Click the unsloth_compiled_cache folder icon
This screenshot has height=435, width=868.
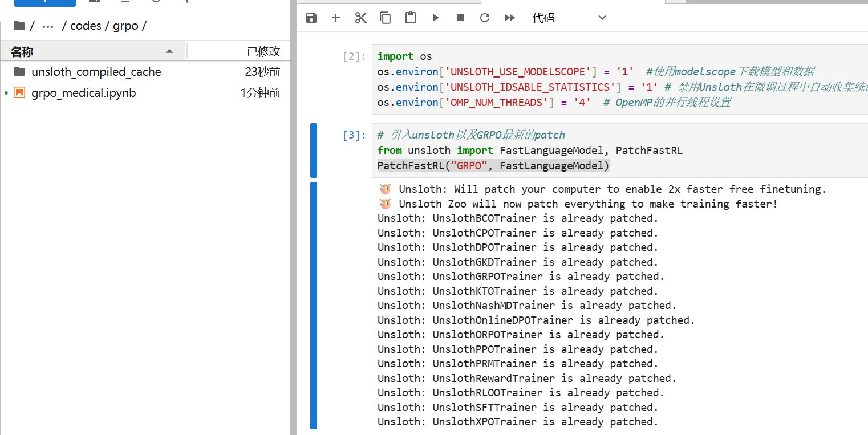(x=20, y=71)
